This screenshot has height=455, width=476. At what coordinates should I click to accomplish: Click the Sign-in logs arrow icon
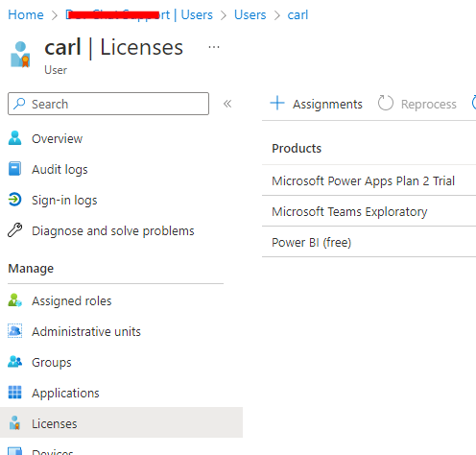click(14, 200)
